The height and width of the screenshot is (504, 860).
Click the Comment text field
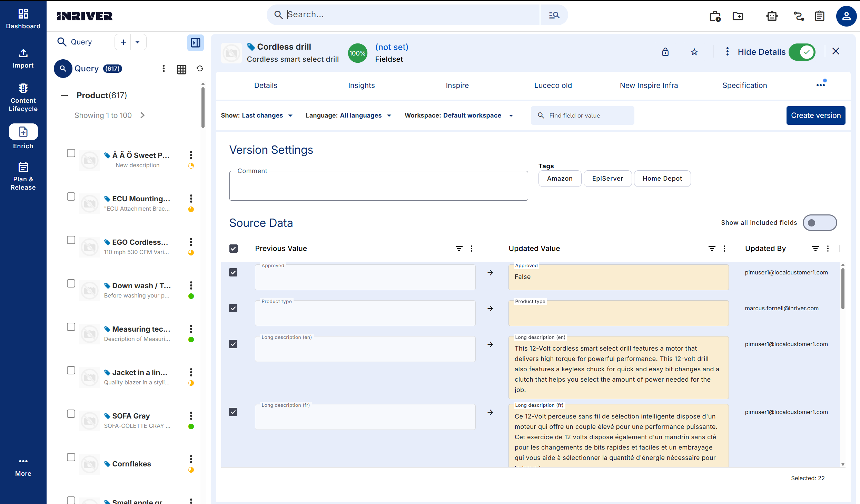pyautogui.click(x=378, y=186)
